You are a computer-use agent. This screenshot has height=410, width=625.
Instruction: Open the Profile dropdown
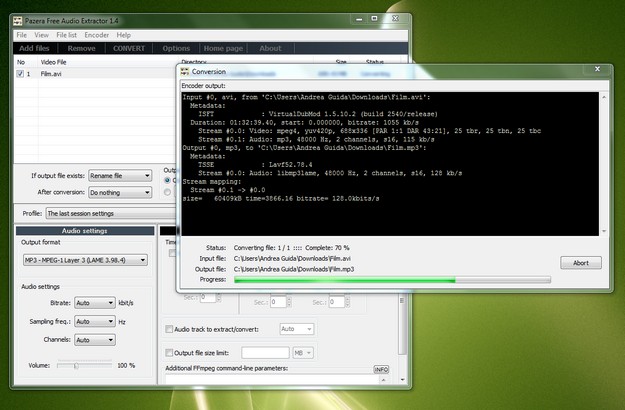[x=111, y=214]
